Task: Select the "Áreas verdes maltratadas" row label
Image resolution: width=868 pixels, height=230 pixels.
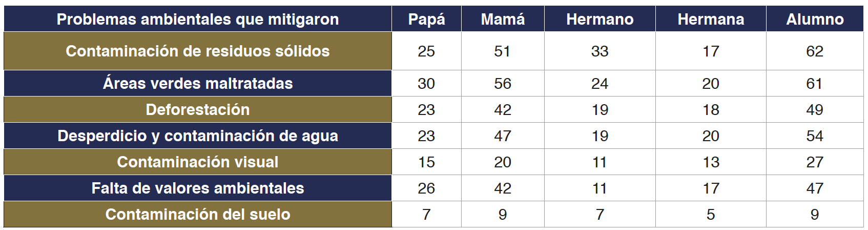Action: tap(198, 84)
